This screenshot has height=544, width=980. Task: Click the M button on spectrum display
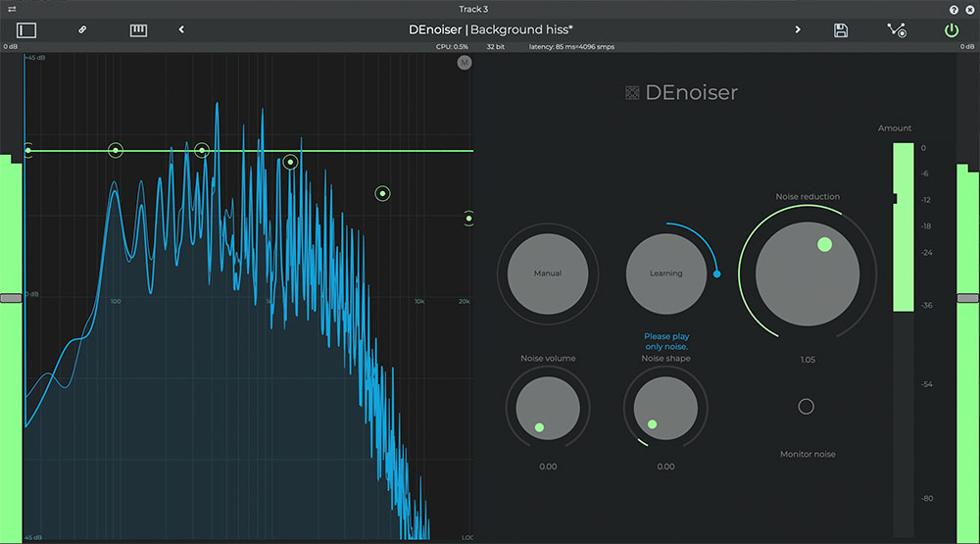click(x=464, y=63)
